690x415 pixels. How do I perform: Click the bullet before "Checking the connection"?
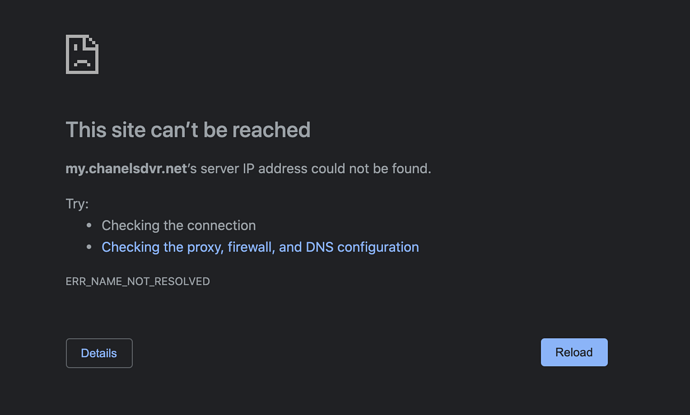coord(89,226)
